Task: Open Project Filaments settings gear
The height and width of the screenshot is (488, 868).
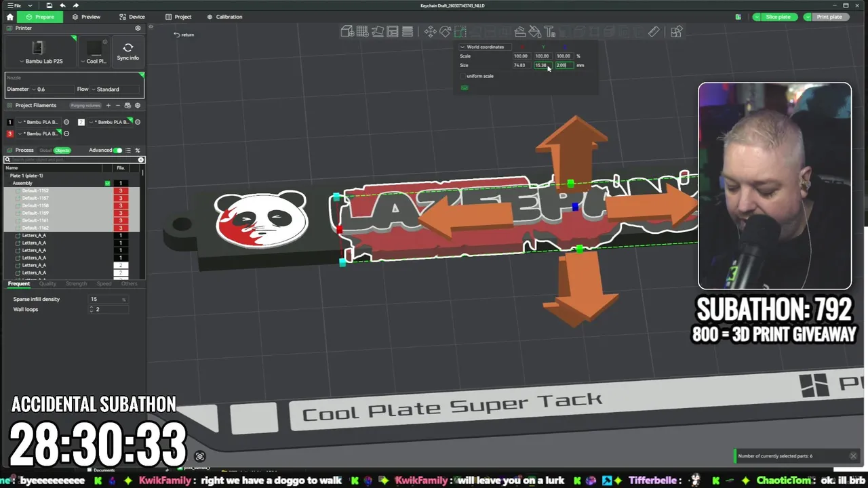Action: pos(138,105)
